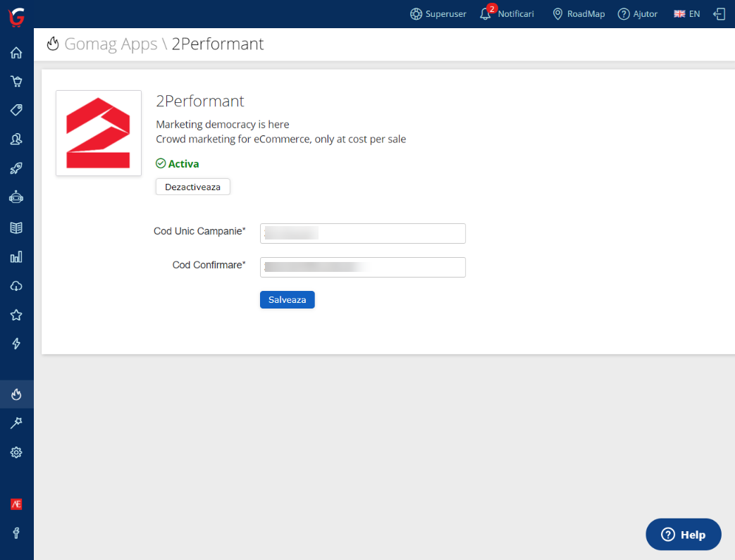Open the lightning bolt sidebar icon
The image size is (735, 560).
pos(16,344)
